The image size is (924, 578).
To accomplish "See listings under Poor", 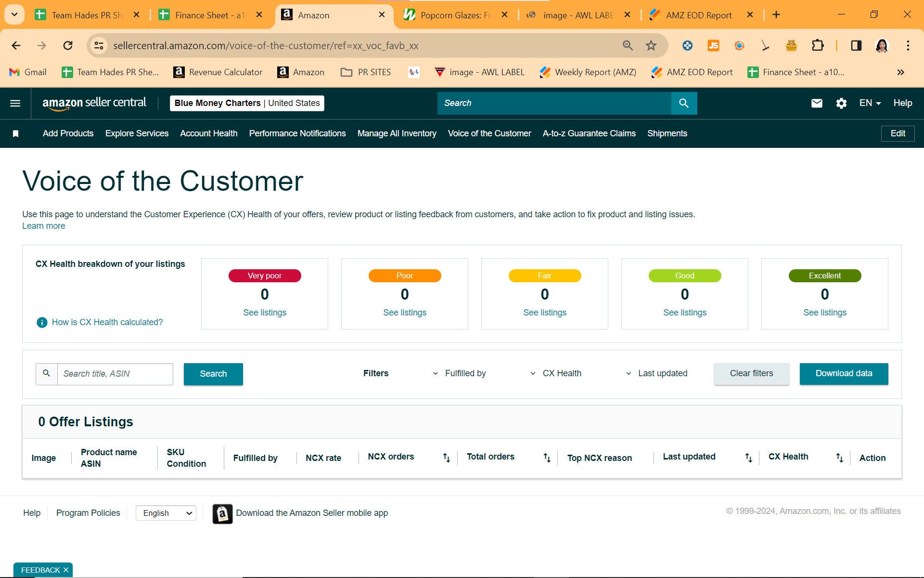I will [405, 313].
